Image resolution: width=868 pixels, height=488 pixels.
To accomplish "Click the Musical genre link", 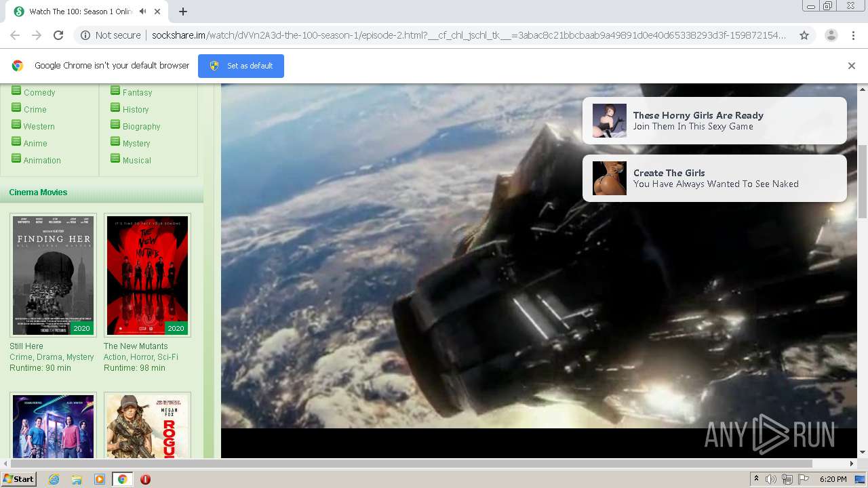I will tap(136, 161).
